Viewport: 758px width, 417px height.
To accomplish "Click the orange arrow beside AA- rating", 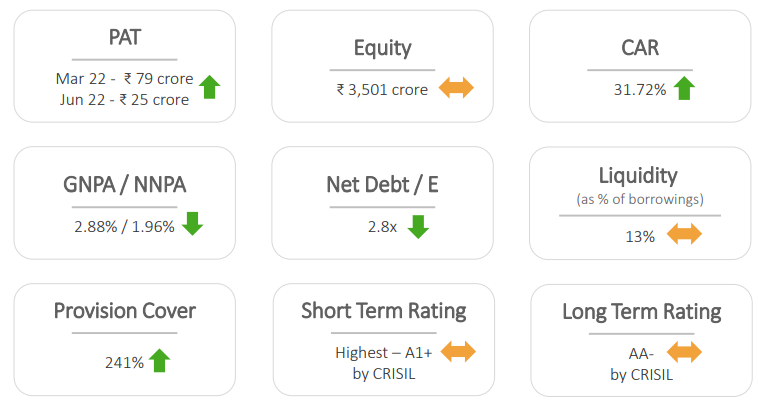I will click(684, 352).
